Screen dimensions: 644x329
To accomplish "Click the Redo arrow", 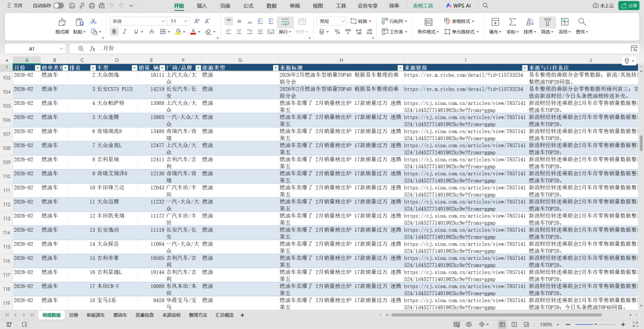I will (122, 6).
